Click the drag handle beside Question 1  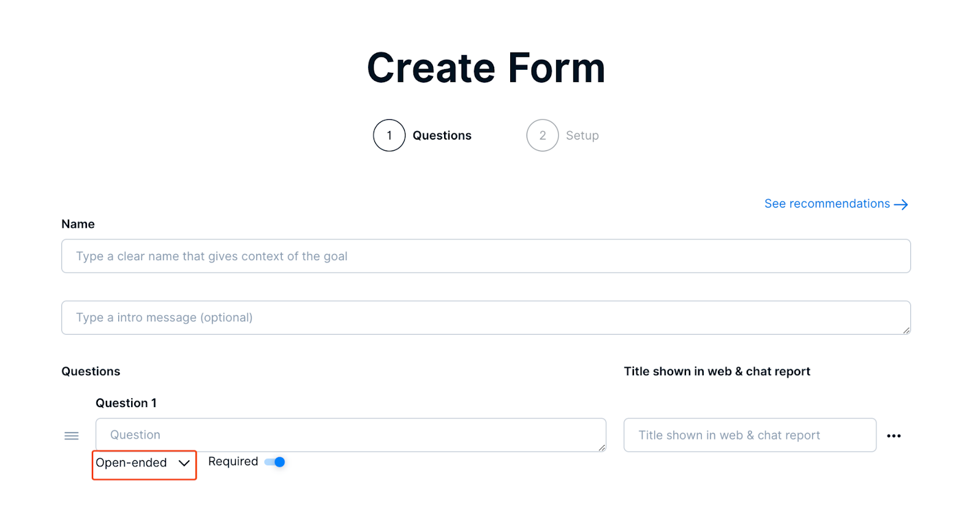pos(71,435)
